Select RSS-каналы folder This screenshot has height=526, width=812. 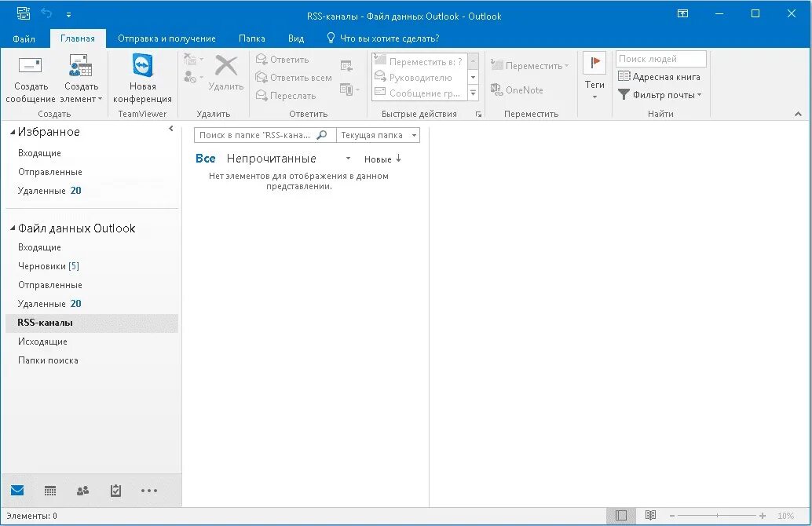(92, 323)
